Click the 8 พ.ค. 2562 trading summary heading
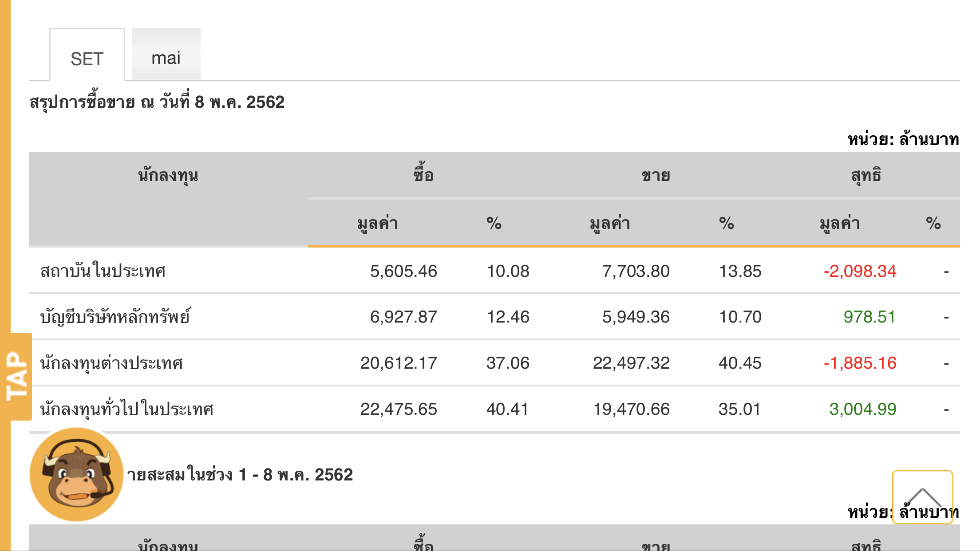 [157, 102]
